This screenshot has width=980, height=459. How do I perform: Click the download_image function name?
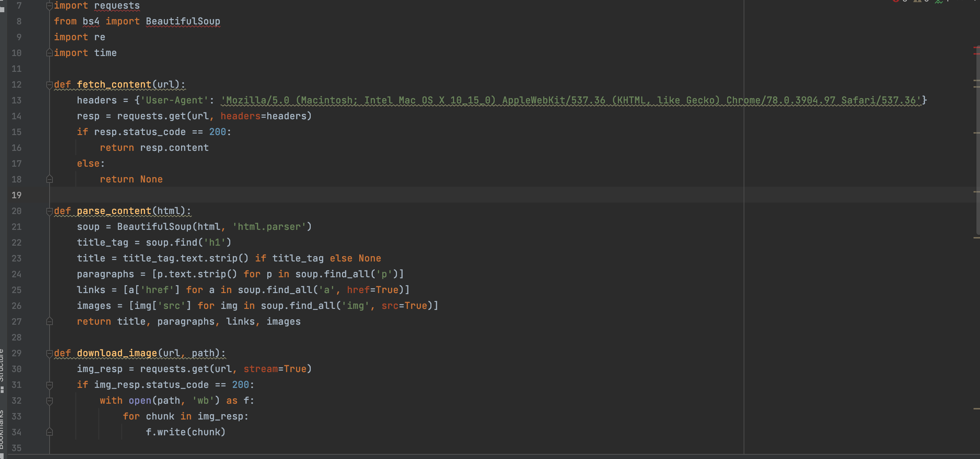(x=117, y=353)
